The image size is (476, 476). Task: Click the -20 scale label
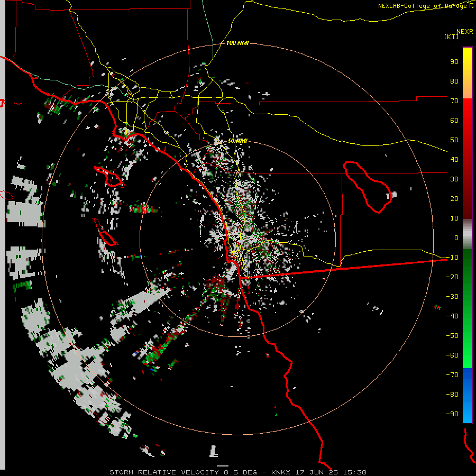click(x=452, y=277)
